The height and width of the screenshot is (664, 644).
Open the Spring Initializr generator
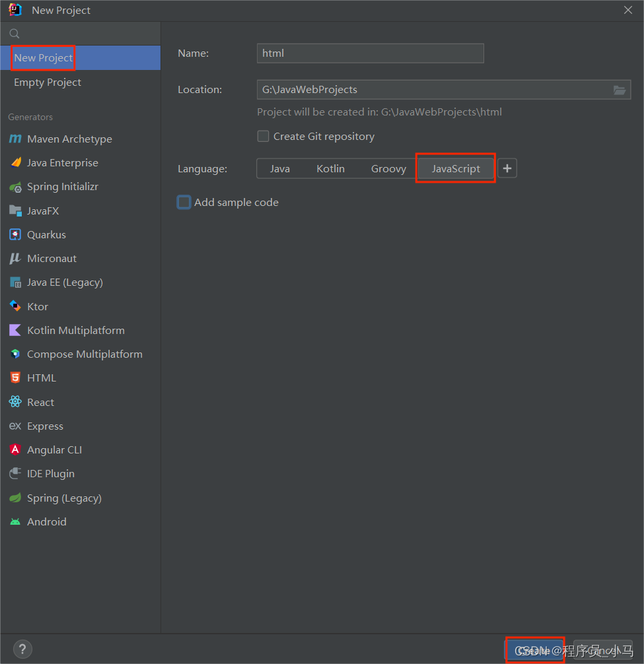[81, 187]
